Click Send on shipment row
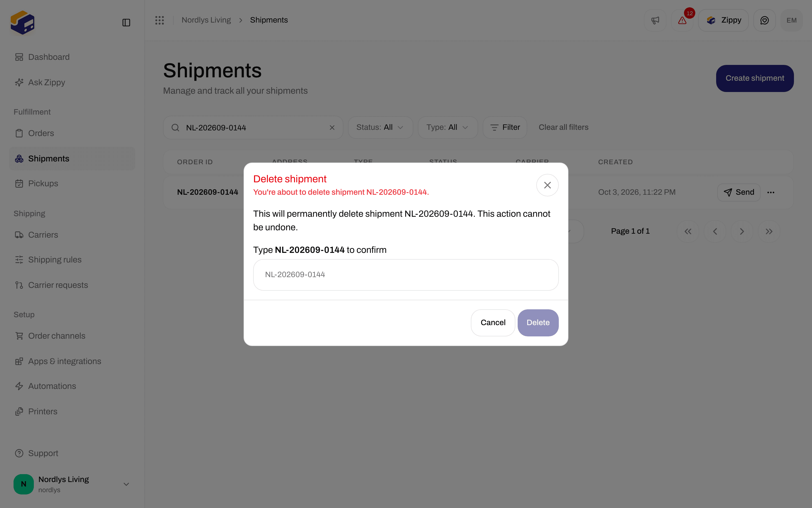This screenshot has height=508, width=812. [x=738, y=192]
